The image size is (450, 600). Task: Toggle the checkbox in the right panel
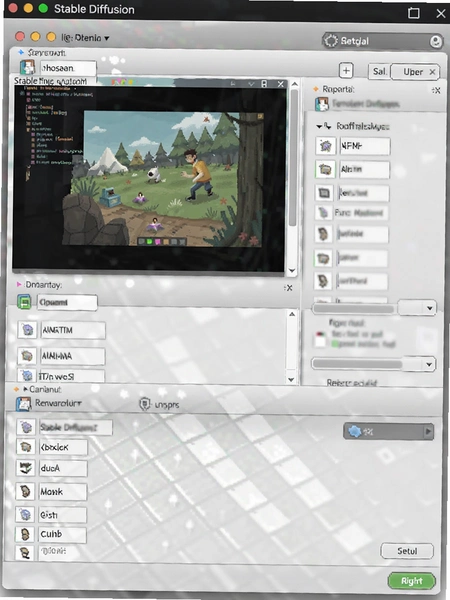click(320, 340)
